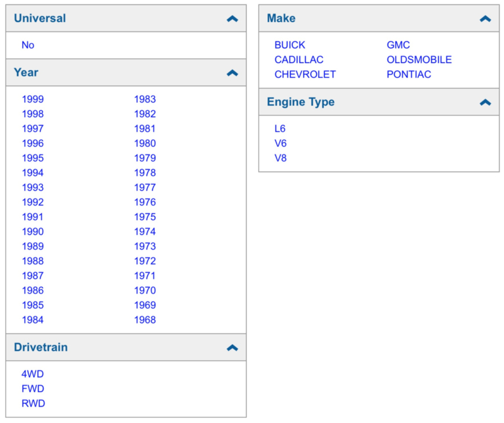Select BUICK make filter

click(290, 45)
